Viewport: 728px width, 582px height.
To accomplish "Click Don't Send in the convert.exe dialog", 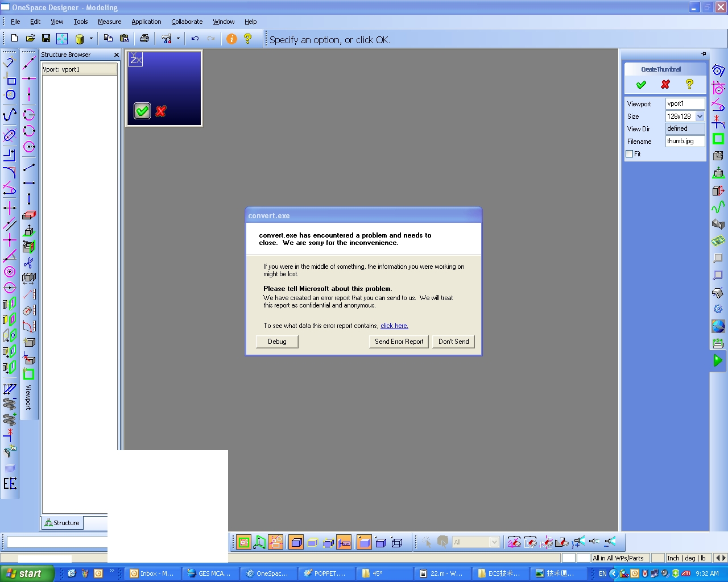I will [x=453, y=342].
